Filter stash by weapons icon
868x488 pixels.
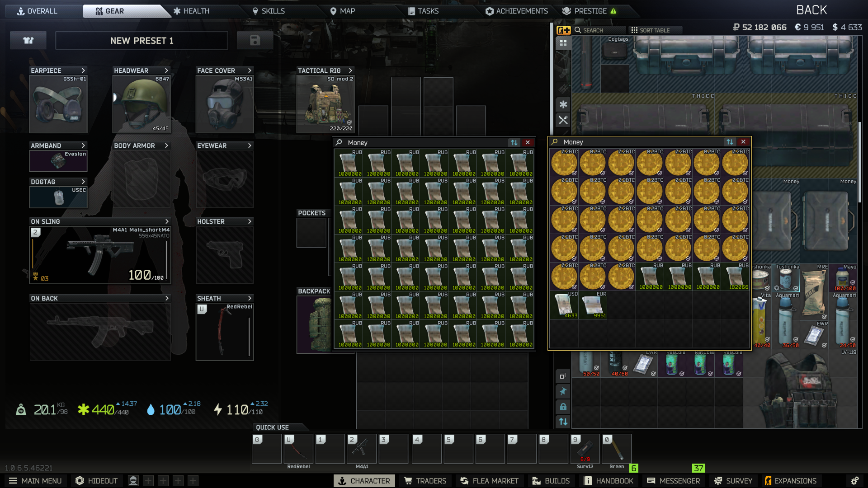point(563,58)
